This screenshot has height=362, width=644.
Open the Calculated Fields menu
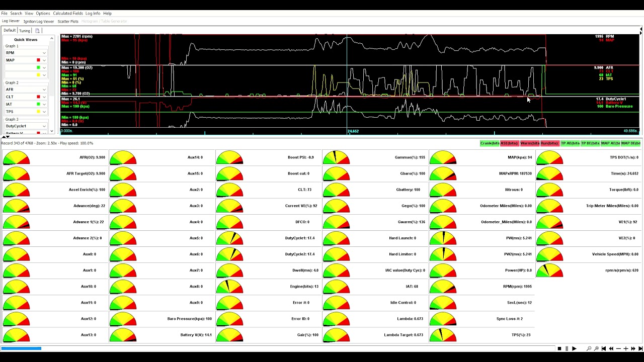(x=68, y=14)
